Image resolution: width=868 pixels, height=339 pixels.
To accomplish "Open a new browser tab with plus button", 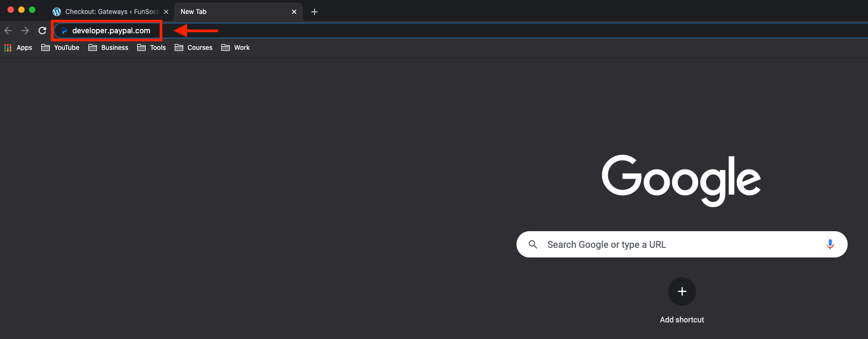I will 315,12.
